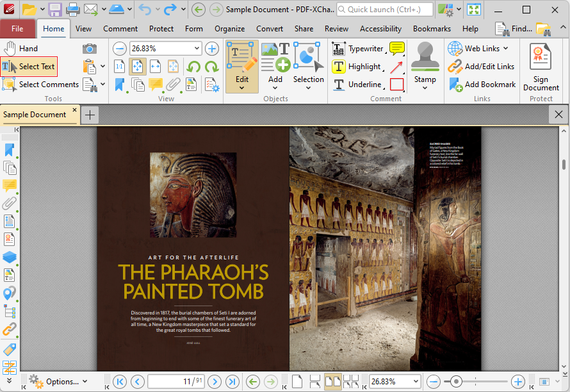Viewport: 570px width, 392px height.
Task: Save the document using floppy icon
Action: (x=55, y=10)
